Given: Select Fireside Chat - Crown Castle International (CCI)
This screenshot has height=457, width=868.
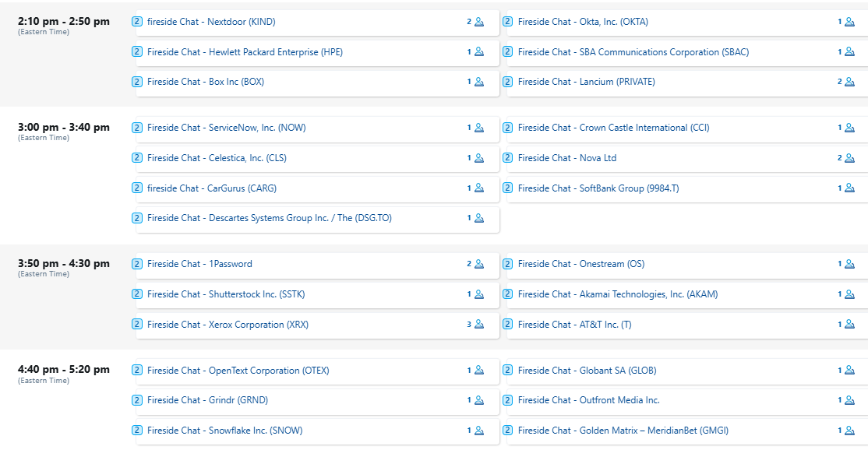Looking at the screenshot, I should [613, 128].
